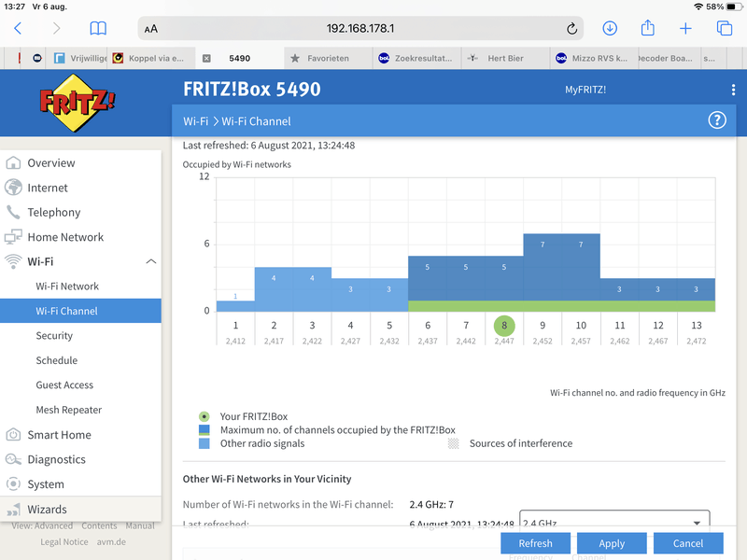Image resolution: width=747 pixels, height=560 pixels.
Task: Open the MyFRITZ! link
Action: click(x=585, y=90)
